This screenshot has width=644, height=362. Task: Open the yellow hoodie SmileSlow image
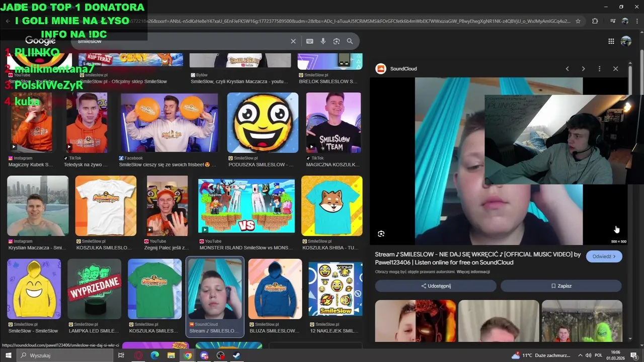click(x=34, y=289)
